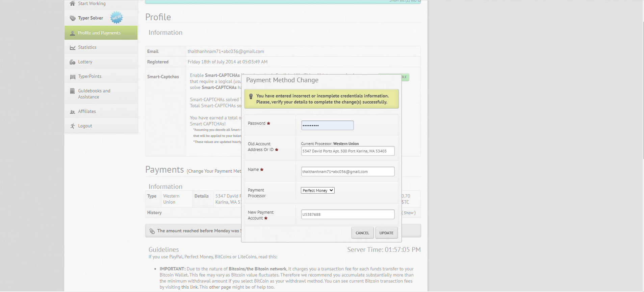Click the Change Your Payment Method link
Screen dimensions: 644x292
214,171
